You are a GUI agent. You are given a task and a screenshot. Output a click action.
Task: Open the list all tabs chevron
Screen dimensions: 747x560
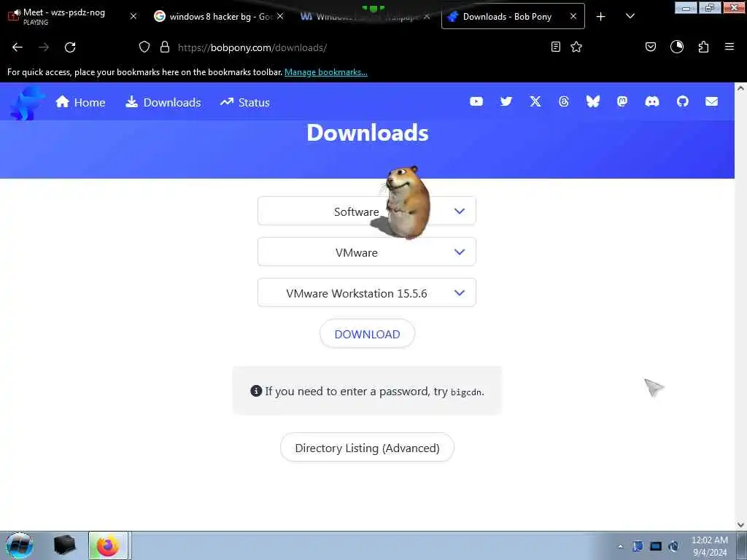[630, 17]
